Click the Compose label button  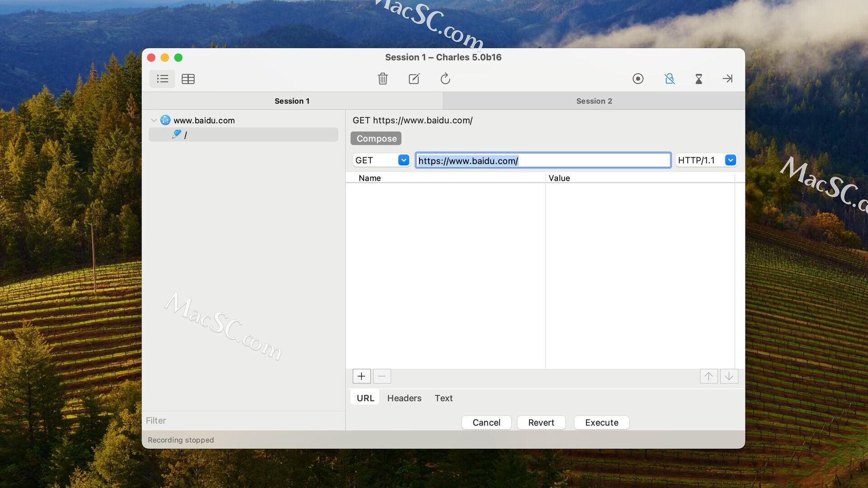click(x=376, y=138)
